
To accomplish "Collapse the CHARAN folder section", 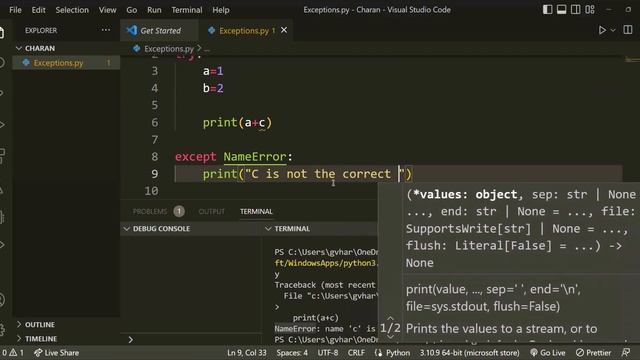I will pos(40,48).
